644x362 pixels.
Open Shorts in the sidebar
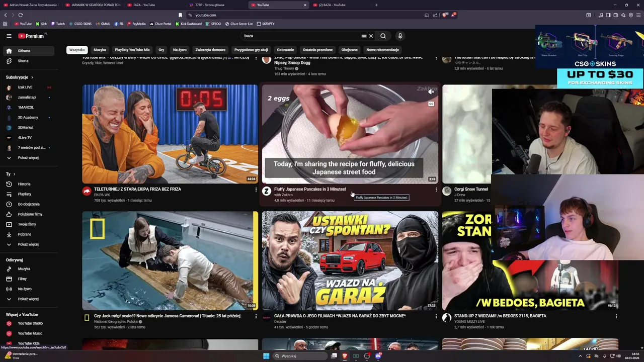click(x=28, y=61)
